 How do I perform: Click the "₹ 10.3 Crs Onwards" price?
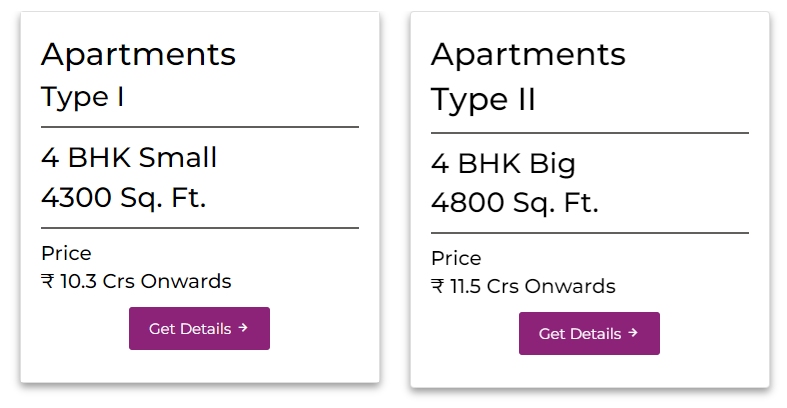coord(136,281)
